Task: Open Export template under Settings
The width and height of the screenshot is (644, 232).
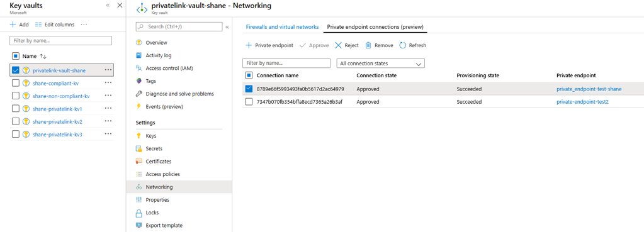Action: click(164, 226)
